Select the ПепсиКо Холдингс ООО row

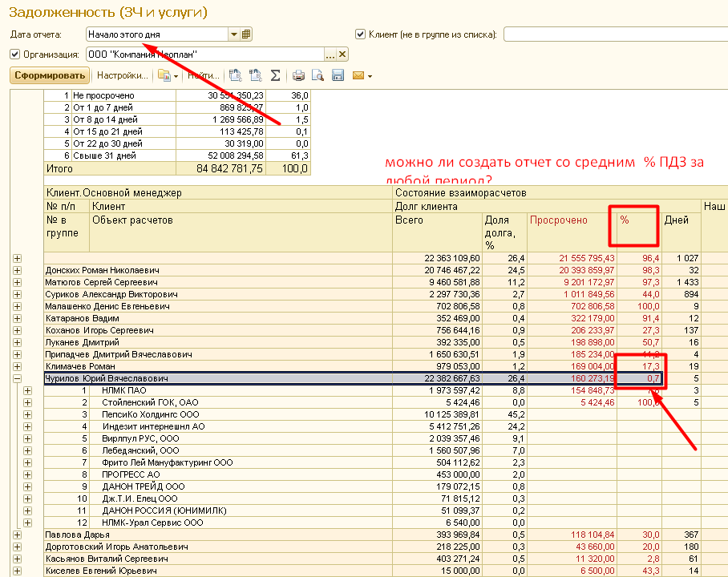pos(144,414)
